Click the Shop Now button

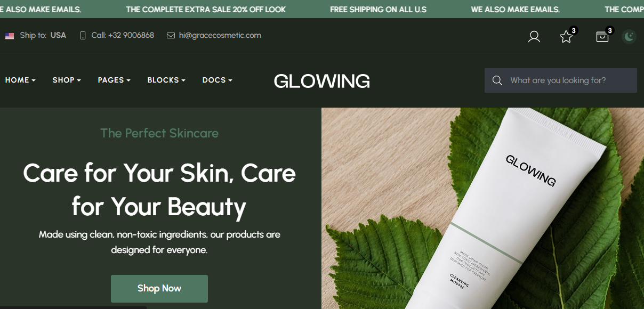click(x=159, y=288)
